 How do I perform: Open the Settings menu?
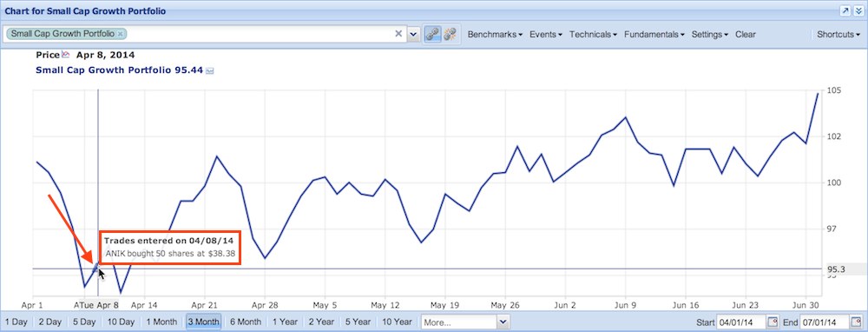coord(710,35)
